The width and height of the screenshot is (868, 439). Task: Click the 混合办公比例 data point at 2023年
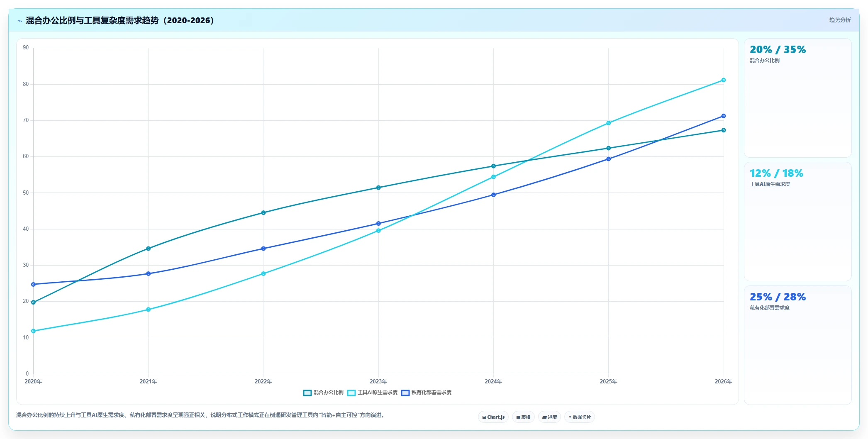378,188
